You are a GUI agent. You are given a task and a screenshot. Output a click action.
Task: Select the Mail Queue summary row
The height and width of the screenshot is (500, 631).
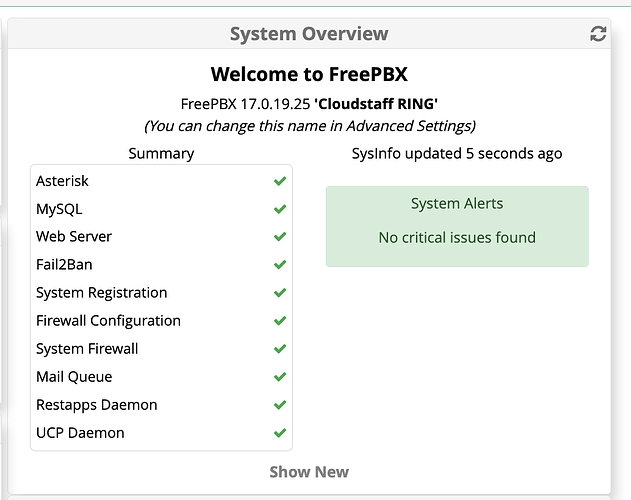tap(161, 376)
